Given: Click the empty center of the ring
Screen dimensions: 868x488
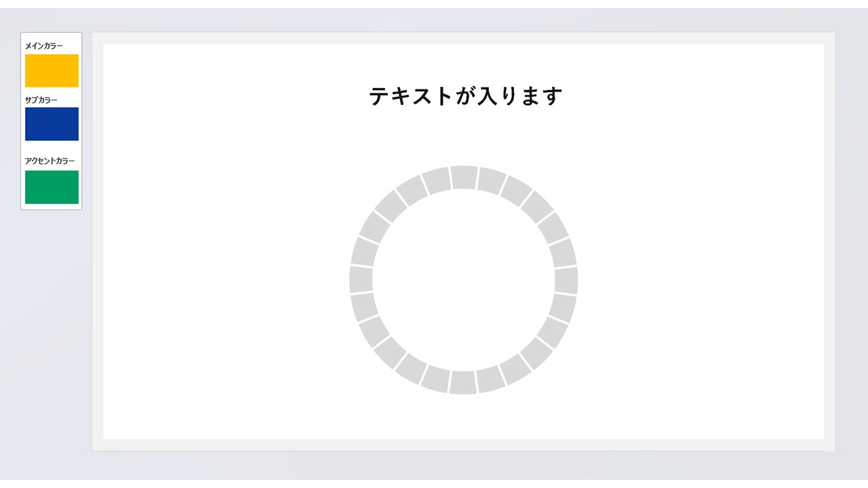Looking at the screenshot, I should pos(464,280).
